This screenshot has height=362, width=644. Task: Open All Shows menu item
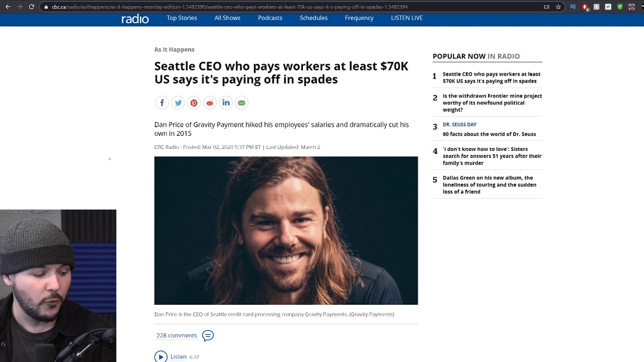tap(227, 18)
